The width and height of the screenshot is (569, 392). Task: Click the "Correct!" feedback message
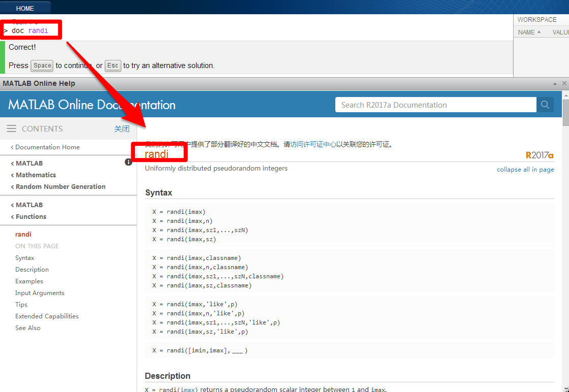pos(22,47)
